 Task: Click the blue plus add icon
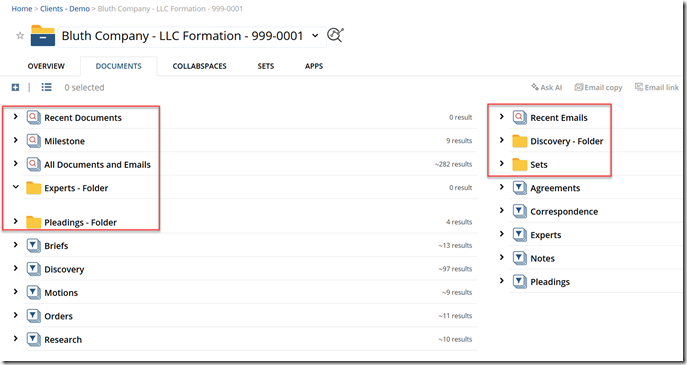pyautogui.click(x=15, y=87)
